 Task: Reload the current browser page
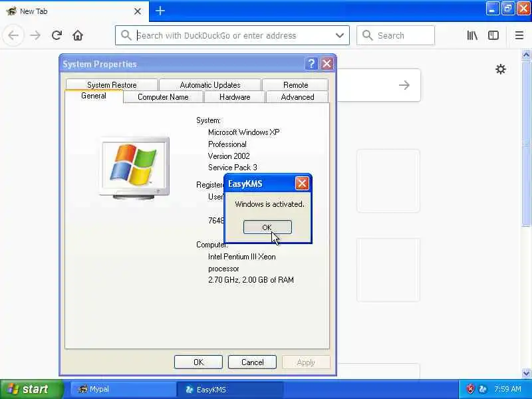click(57, 35)
